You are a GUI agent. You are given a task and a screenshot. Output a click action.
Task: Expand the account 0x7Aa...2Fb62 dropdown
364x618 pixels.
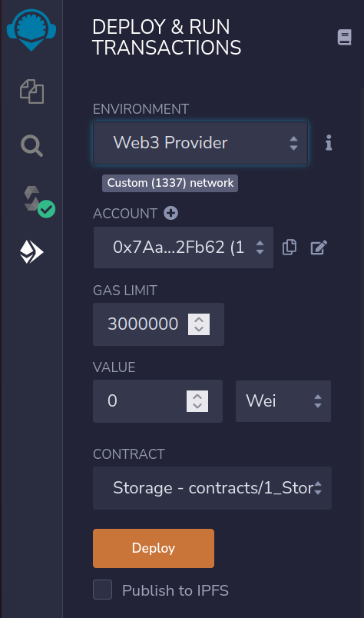184,248
